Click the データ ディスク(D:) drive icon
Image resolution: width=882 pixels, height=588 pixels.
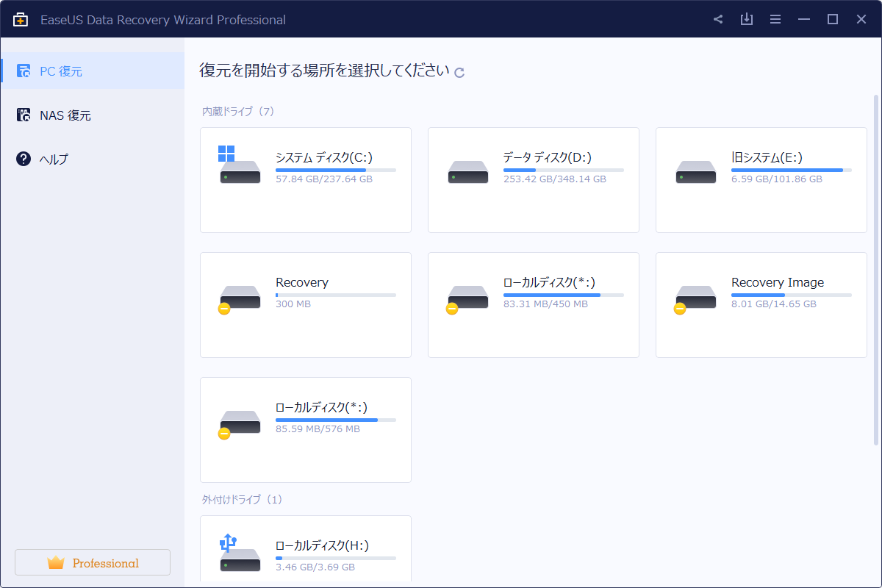468,172
